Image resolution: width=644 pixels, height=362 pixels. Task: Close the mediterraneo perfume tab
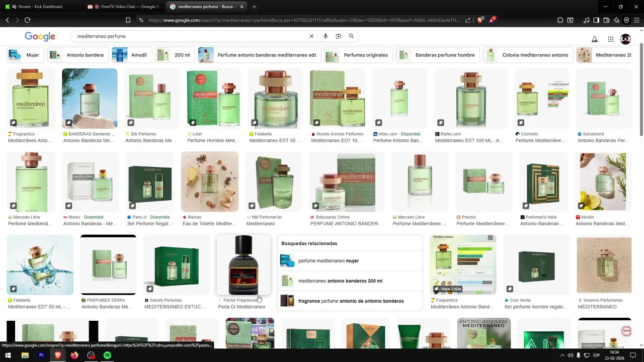click(242, 7)
